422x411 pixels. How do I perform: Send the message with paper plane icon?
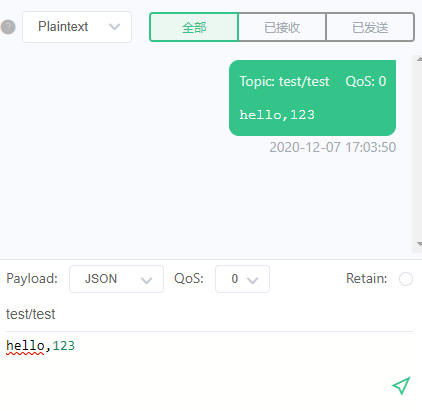[401, 386]
